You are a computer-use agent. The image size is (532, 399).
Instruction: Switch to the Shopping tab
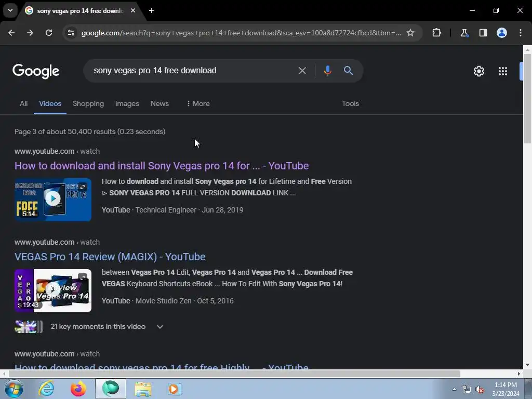(88, 103)
